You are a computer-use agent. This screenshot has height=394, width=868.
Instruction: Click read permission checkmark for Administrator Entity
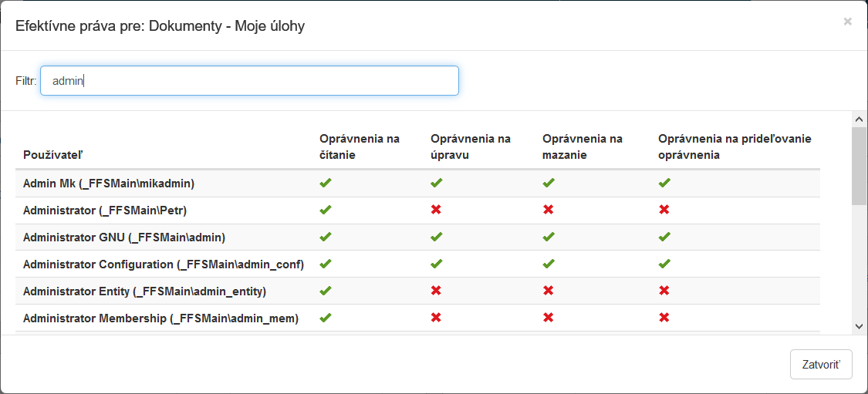point(326,291)
